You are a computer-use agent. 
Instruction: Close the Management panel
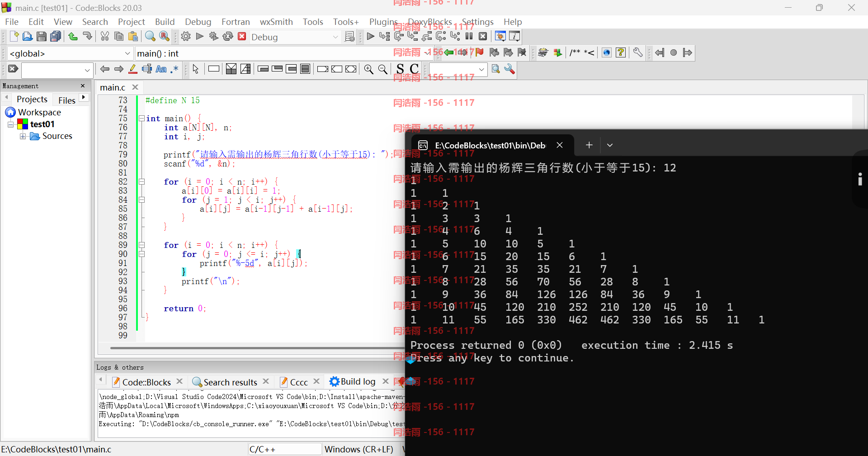(83, 86)
